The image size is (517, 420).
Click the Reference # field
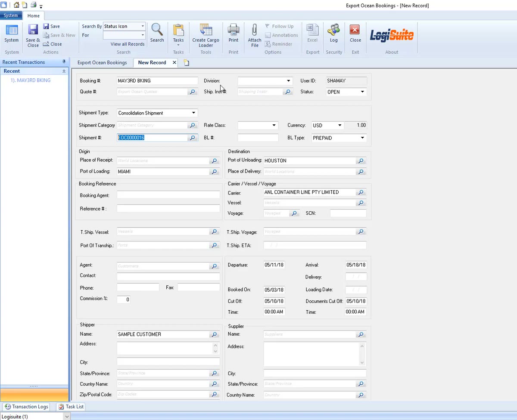click(168, 209)
